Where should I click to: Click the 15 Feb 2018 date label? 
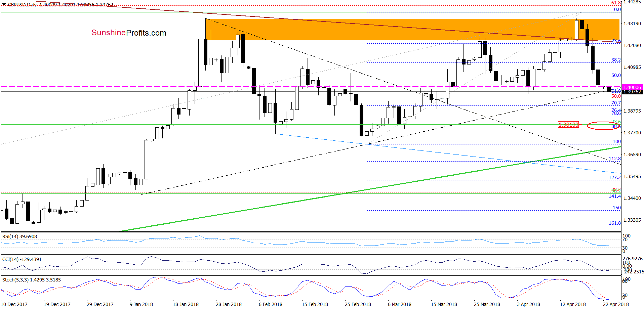pyautogui.click(x=315, y=304)
